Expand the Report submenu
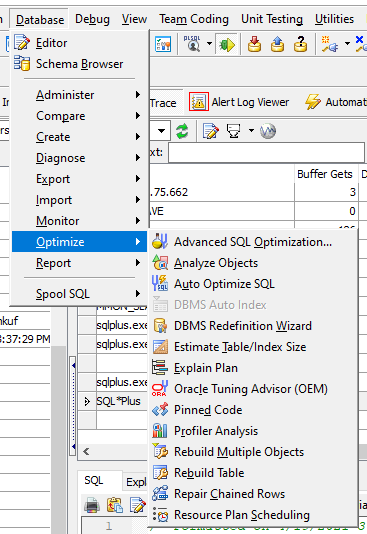This screenshot has width=367, height=534. (x=79, y=263)
